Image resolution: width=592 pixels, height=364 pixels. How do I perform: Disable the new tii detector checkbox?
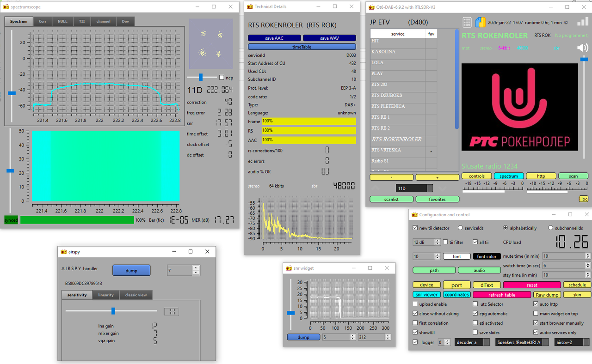(415, 228)
